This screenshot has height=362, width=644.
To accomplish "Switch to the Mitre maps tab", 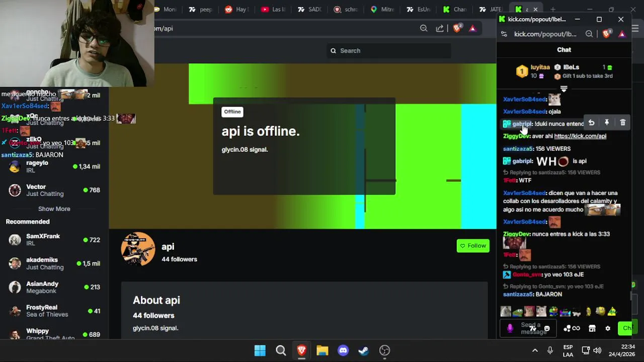I will pyautogui.click(x=382, y=9).
